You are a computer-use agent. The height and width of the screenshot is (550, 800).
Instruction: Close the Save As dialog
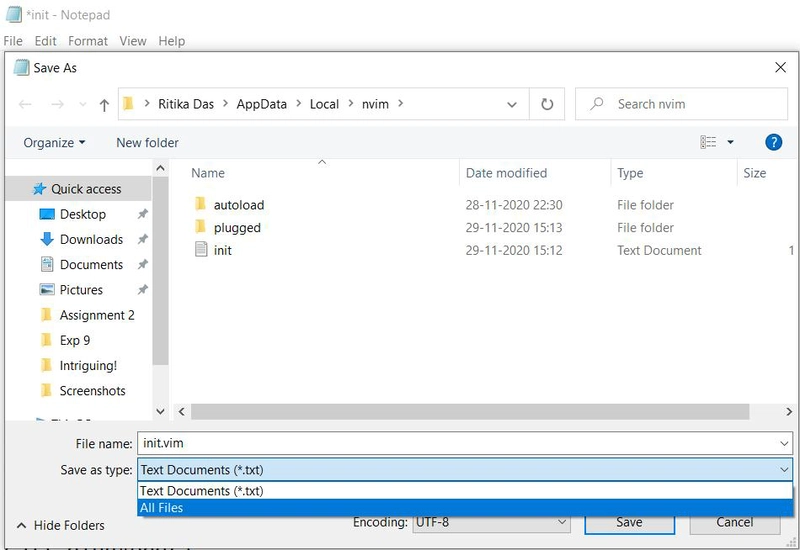780,67
